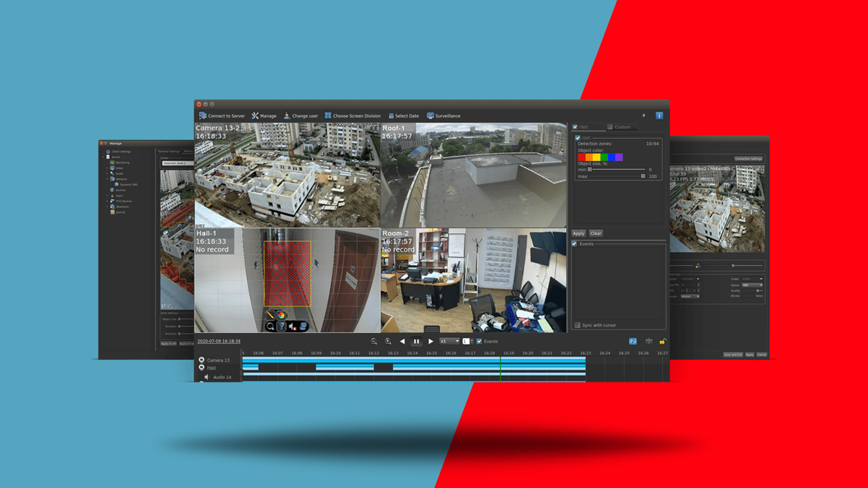
Task: Pause playback
Action: (x=416, y=342)
